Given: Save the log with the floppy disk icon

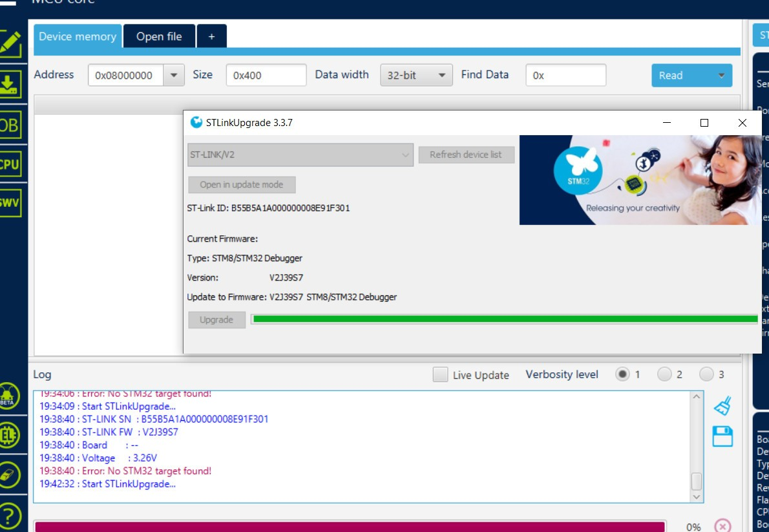Looking at the screenshot, I should (x=722, y=436).
